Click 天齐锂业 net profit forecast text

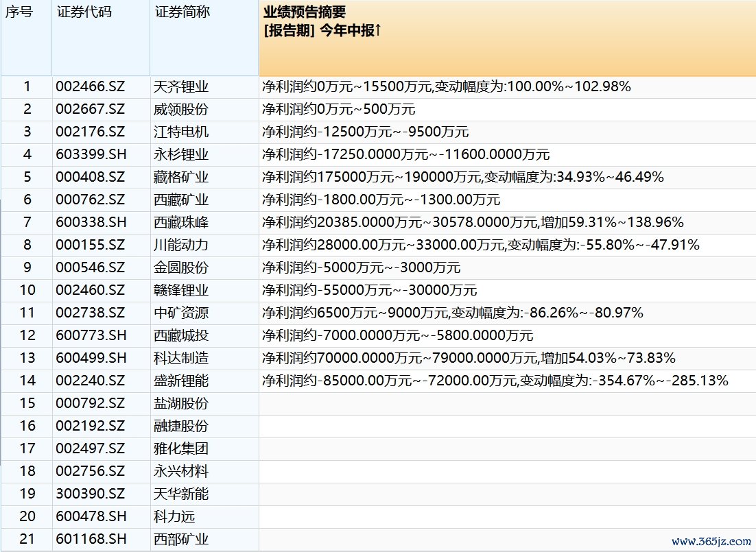(447, 87)
